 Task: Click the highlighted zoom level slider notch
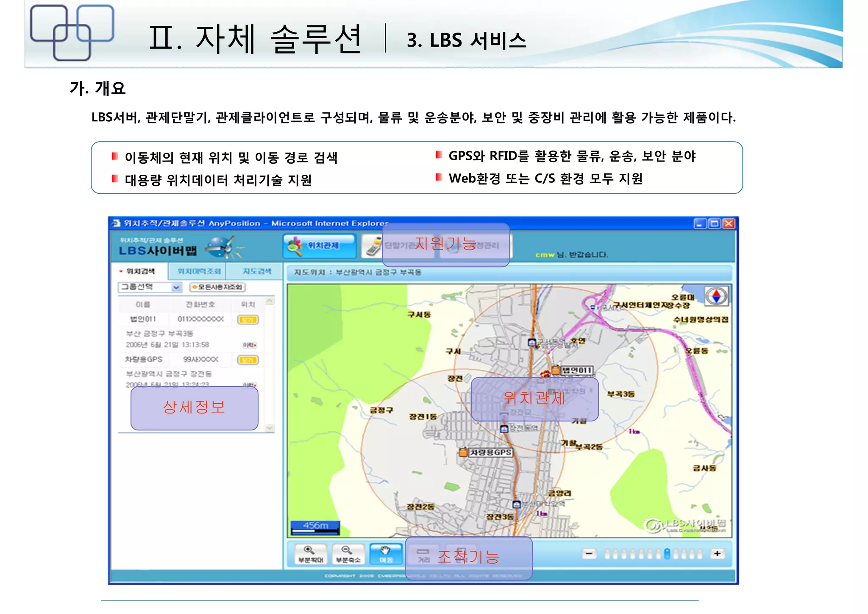point(667,554)
